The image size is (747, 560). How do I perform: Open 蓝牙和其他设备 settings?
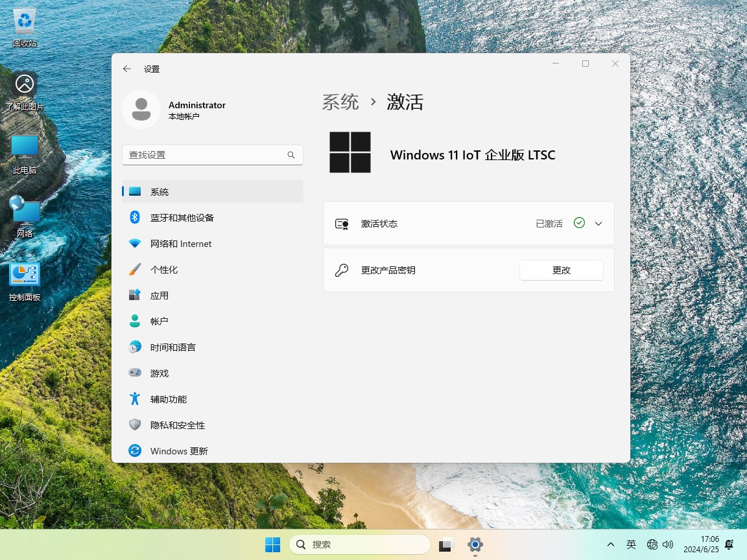(x=213, y=218)
